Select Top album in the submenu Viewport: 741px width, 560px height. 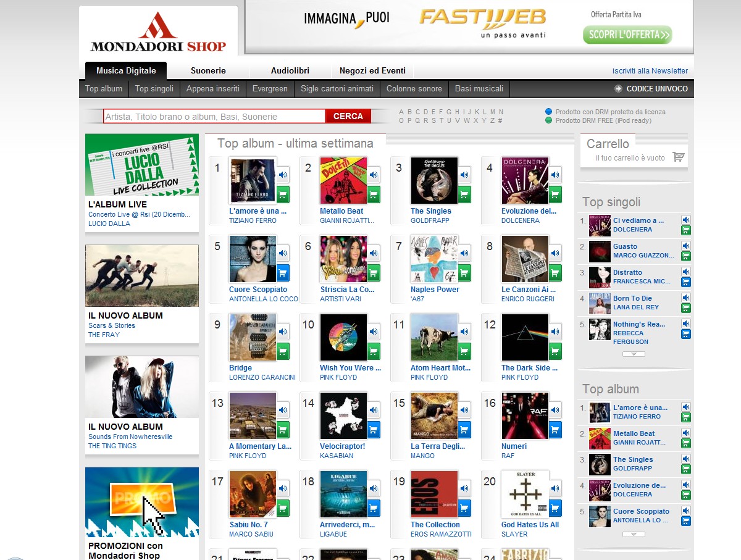[104, 89]
